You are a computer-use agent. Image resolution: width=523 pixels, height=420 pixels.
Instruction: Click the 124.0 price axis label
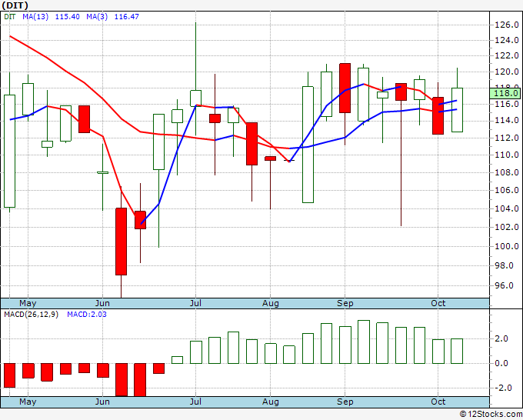click(507, 40)
